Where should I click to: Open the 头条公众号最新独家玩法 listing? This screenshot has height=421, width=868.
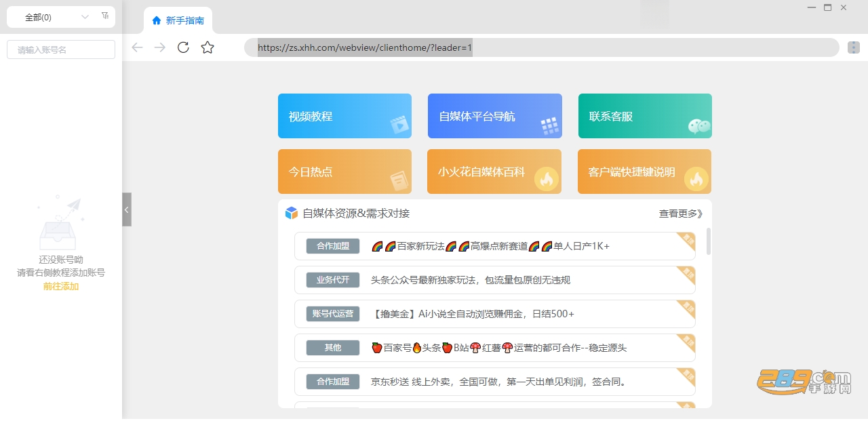point(495,280)
